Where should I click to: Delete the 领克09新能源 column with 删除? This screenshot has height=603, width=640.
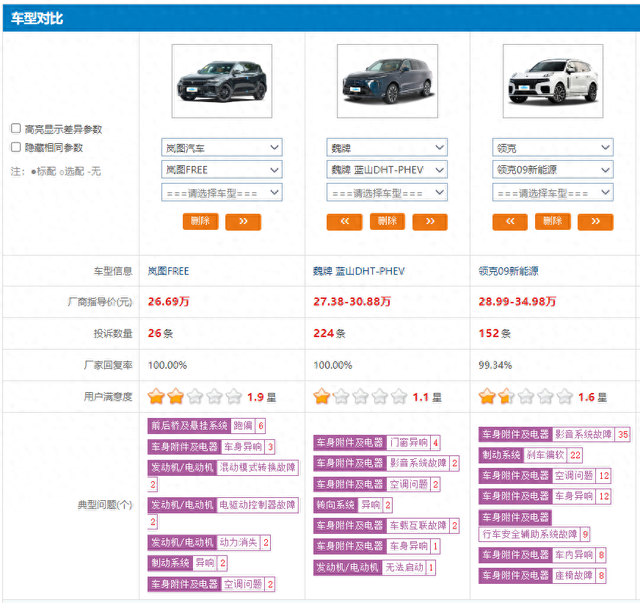point(553,222)
